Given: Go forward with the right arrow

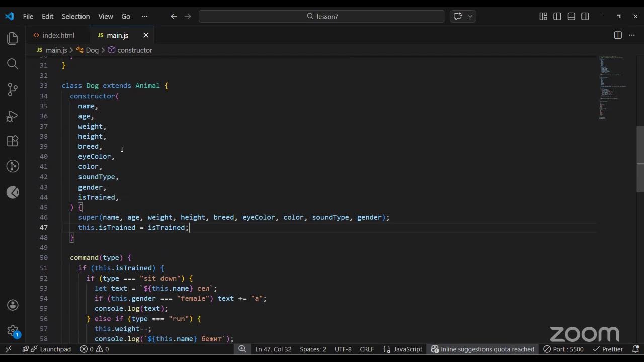Looking at the screenshot, I should 188,16.
